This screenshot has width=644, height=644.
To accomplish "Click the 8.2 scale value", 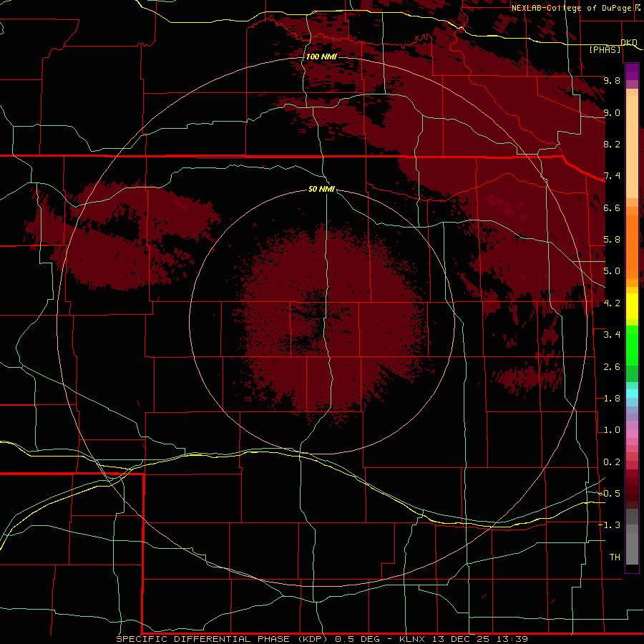I will pyautogui.click(x=612, y=144).
